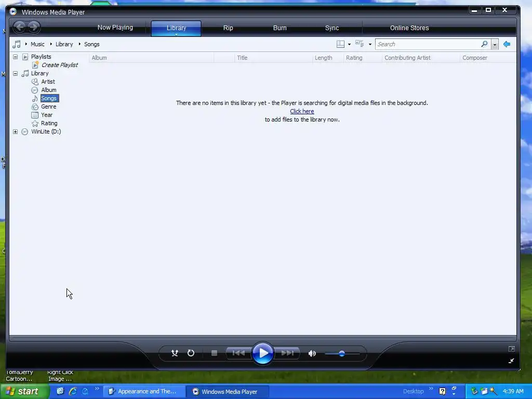This screenshot has height=399, width=532.
Task: Select Artist in the library tree
Action: coord(48,82)
